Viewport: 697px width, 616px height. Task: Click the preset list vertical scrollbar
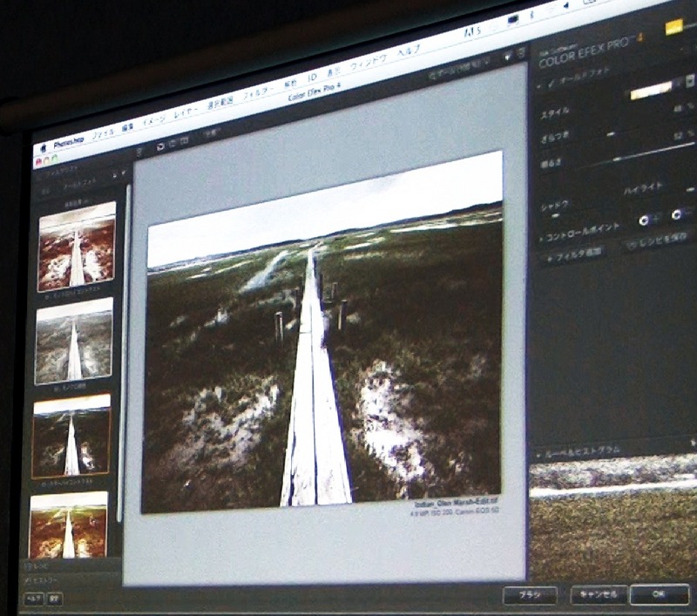[x=124, y=354]
